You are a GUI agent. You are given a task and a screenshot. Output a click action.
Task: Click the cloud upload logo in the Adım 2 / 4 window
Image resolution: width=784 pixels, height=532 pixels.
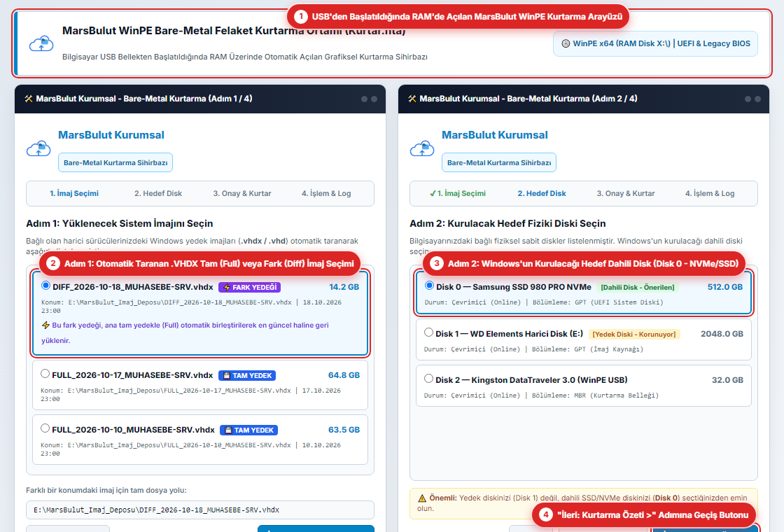coord(422,148)
